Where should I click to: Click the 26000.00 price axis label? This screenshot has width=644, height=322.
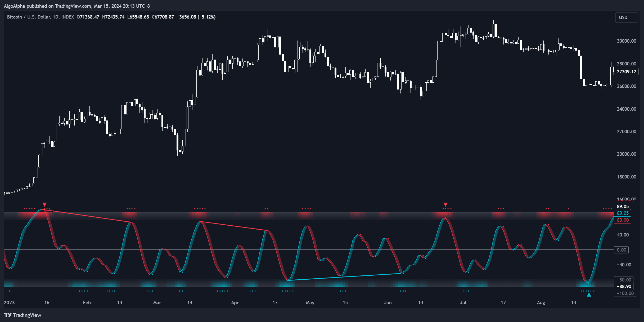pos(627,86)
